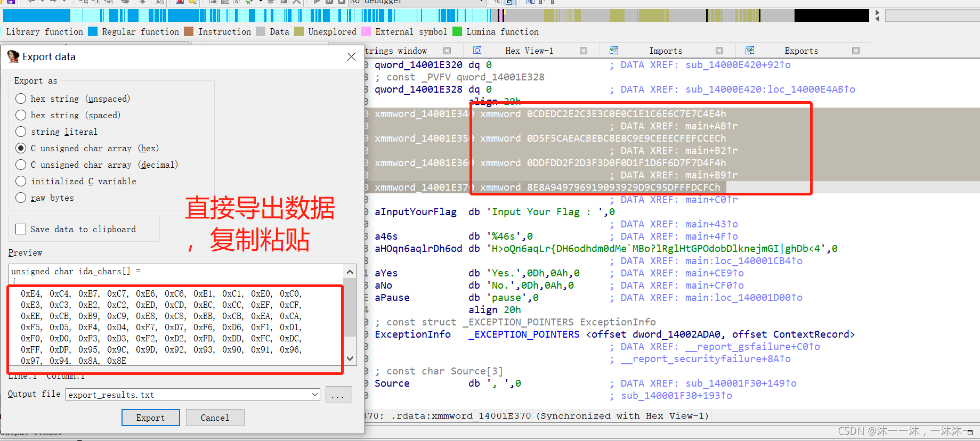Click the Data legend color swatch
This screenshot has height=441, width=980.
tap(261, 31)
